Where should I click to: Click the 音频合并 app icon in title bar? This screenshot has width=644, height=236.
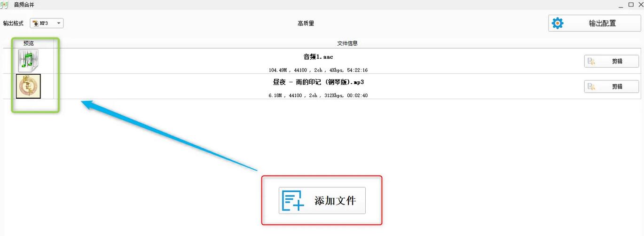coord(4,5)
